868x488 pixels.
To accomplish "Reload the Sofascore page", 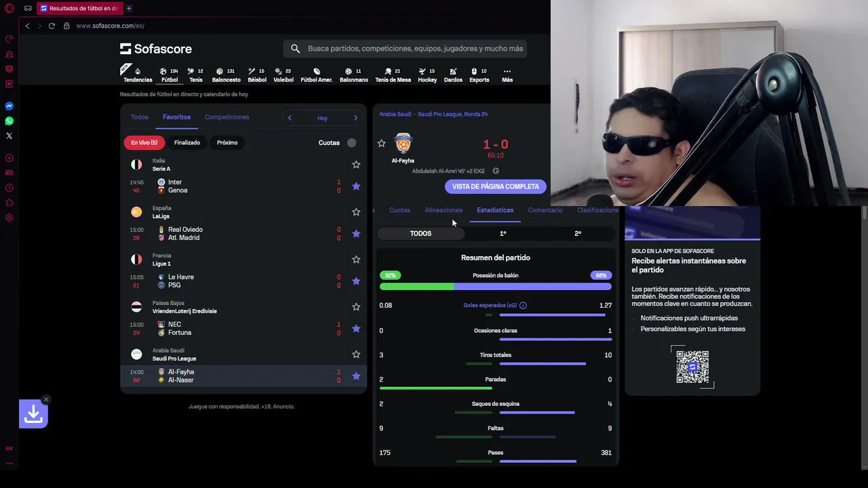I will 52,26.
